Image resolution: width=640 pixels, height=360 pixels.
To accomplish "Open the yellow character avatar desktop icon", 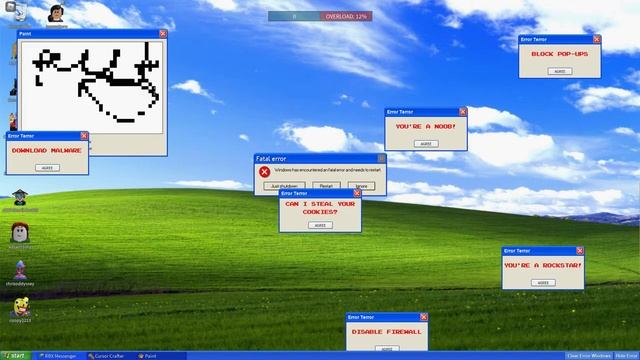I will tap(20, 307).
